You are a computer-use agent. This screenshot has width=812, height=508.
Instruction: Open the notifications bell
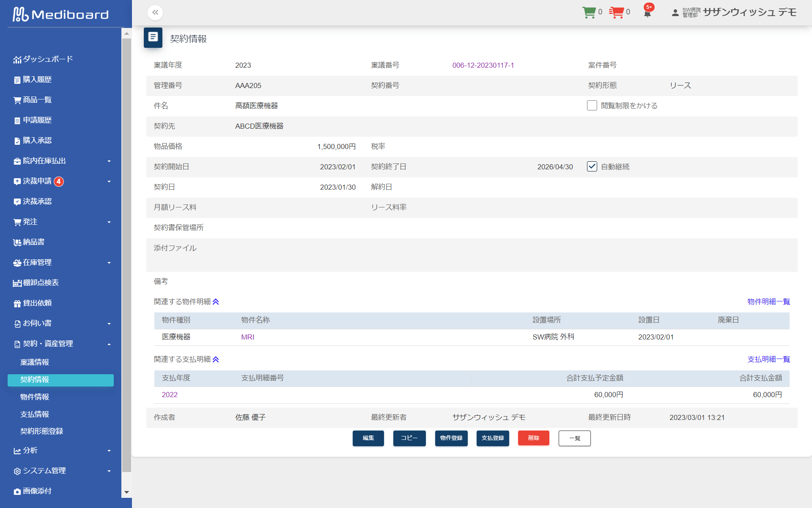click(647, 13)
